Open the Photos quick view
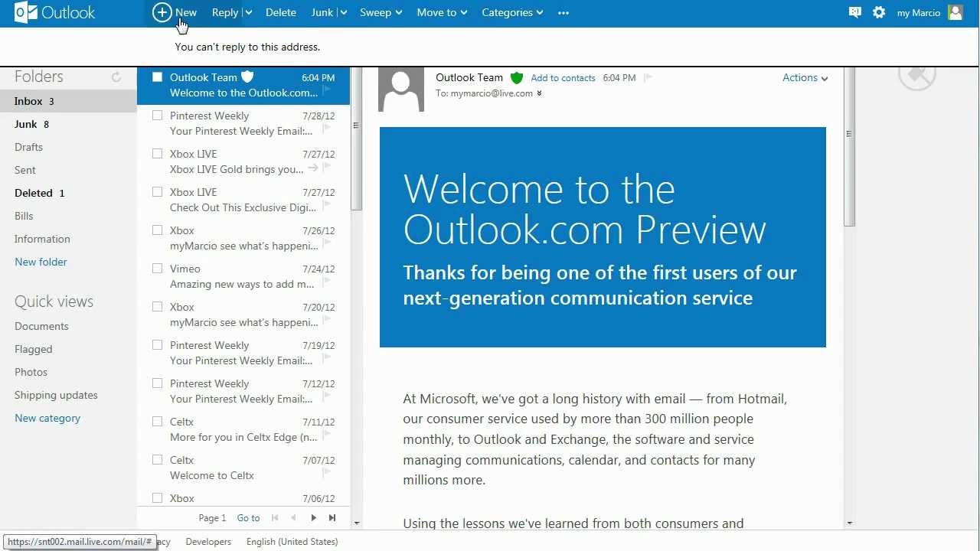The height and width of the screenshot is (551, 980). coord(31,372)
